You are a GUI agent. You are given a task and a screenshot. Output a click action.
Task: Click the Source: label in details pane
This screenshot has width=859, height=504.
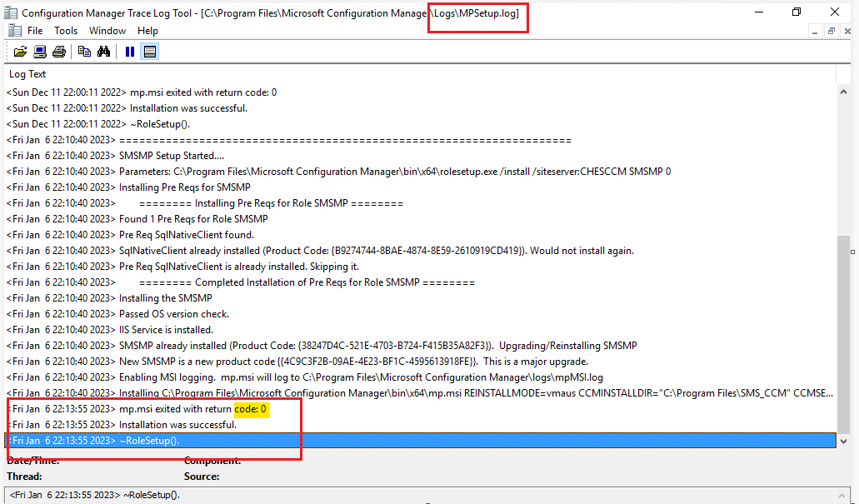click(202, 477)
